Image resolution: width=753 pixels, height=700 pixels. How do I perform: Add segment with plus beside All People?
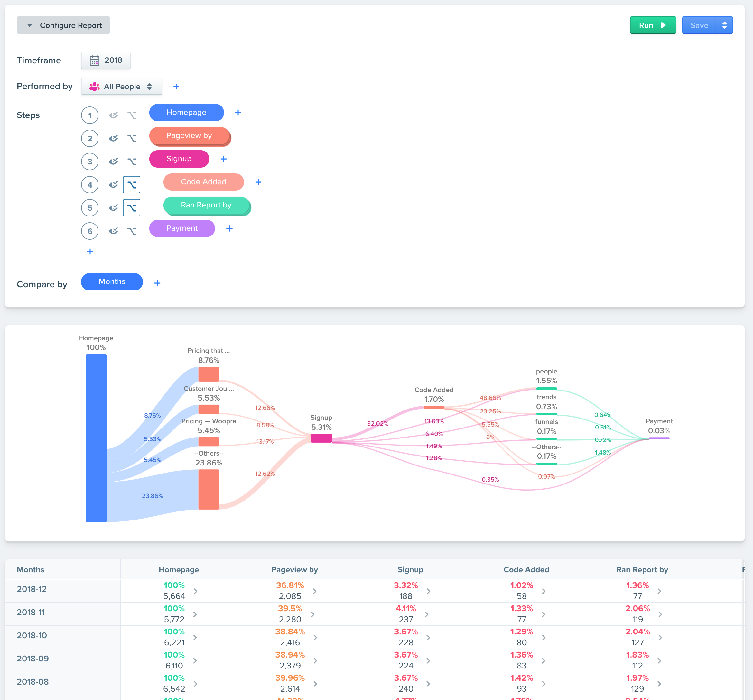[176, 87]
